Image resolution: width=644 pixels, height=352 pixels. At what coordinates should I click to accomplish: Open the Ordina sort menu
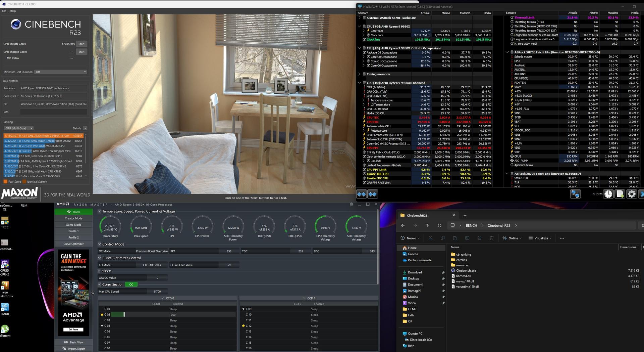[512, 238]
